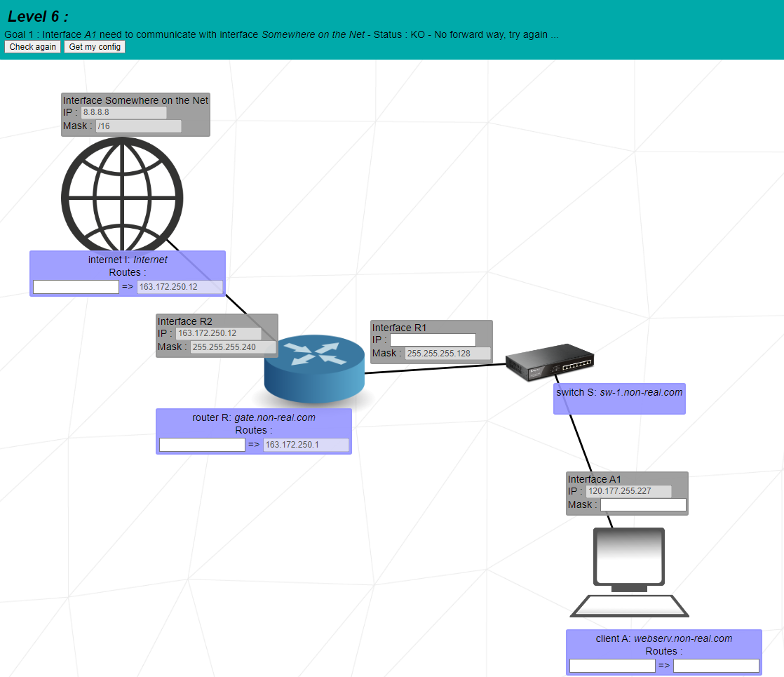Click the Interface R1 label
Image resolution: width=784 pixels, height=677 pixels.
(399, 328)
